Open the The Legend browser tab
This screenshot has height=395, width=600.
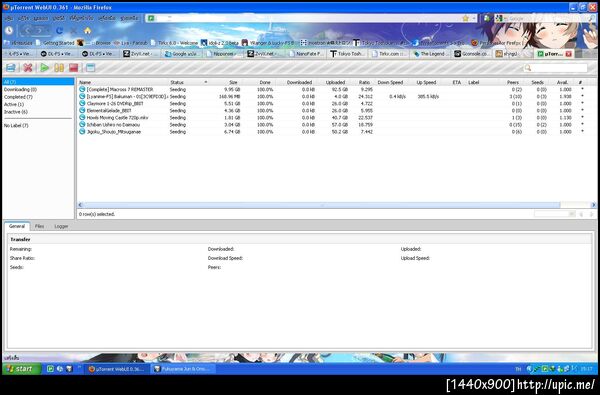(430, 54)
